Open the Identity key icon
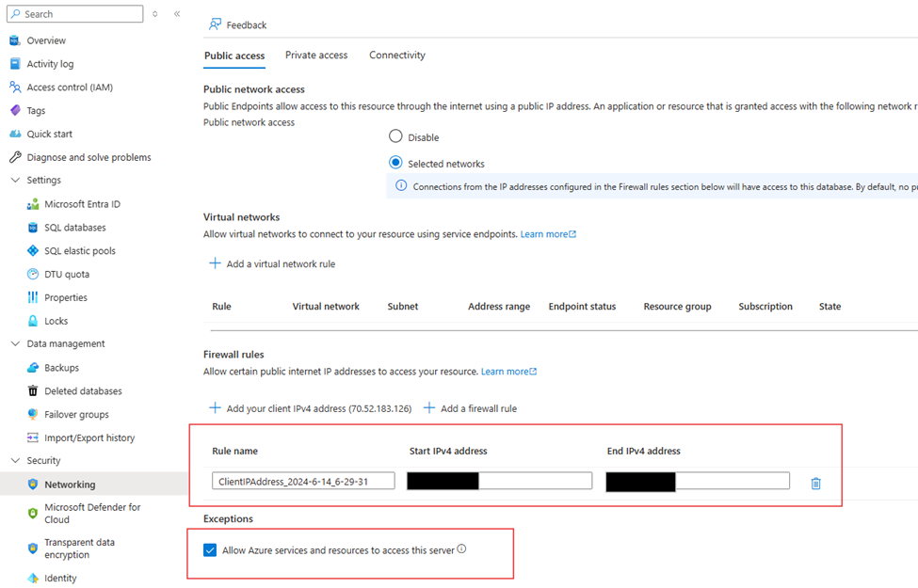The image size is (918, 588). pos(33,578)
